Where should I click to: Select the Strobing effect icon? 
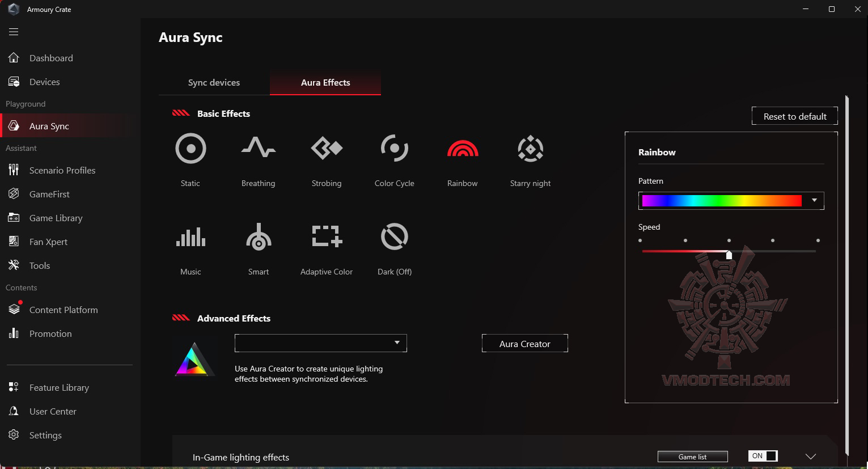(327, 149)
